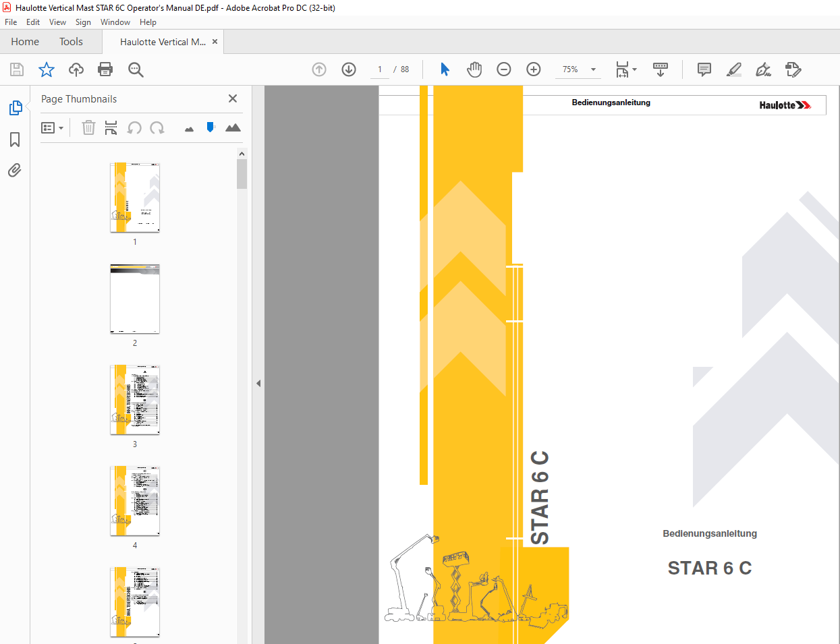Viewport: 840px width, 644px height.
Task: Open the Help menu
Action: click(148, 22)
